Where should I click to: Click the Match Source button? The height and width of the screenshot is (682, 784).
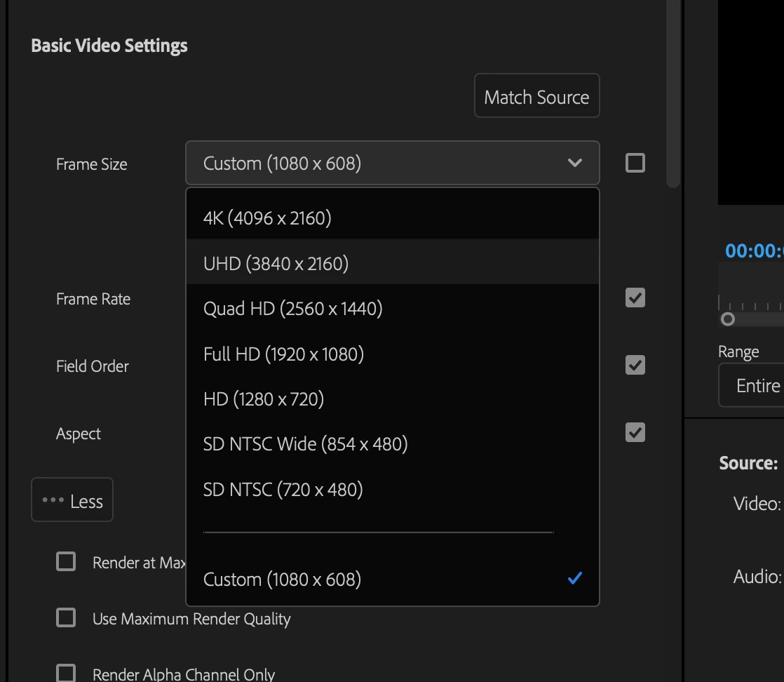(x=536, y=95)
